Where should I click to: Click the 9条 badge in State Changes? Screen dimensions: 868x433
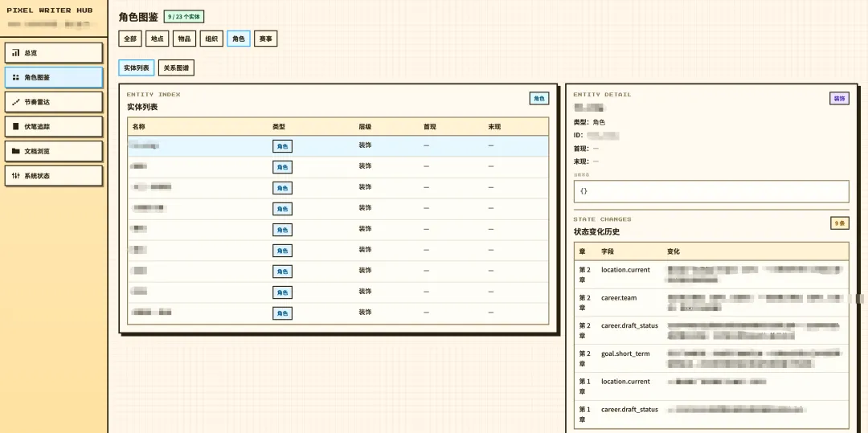coord(840,223)
